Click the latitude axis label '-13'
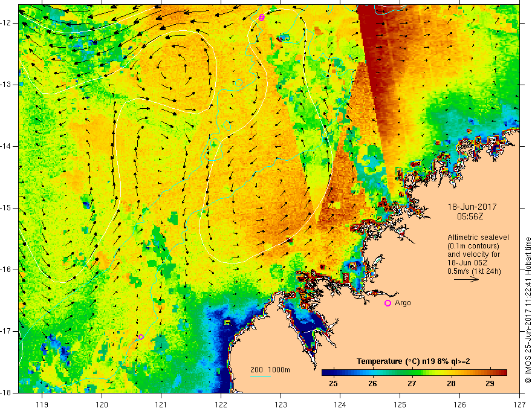532x411 pixels. coord(6,85)
